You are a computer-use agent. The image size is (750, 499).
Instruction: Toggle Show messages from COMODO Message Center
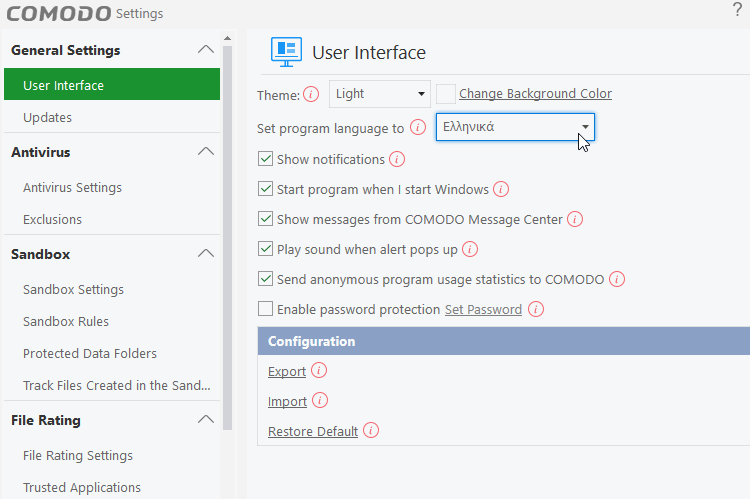click(265, 219)
